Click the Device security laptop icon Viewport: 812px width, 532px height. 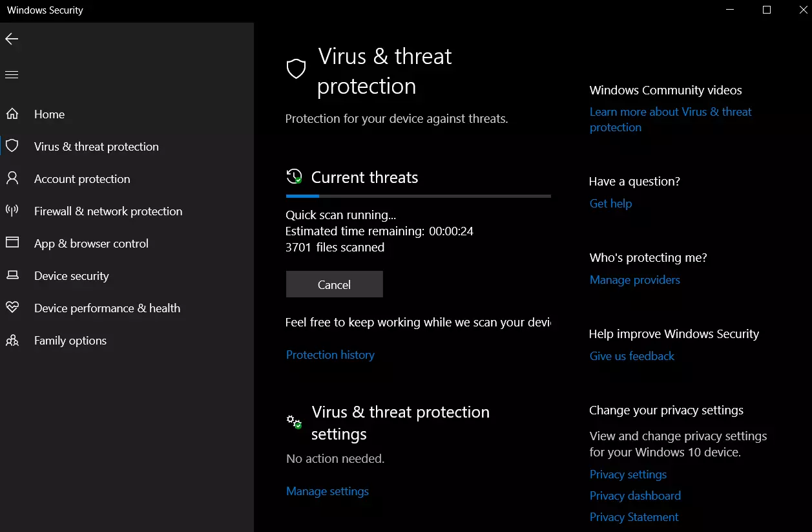tap(12, 275)
